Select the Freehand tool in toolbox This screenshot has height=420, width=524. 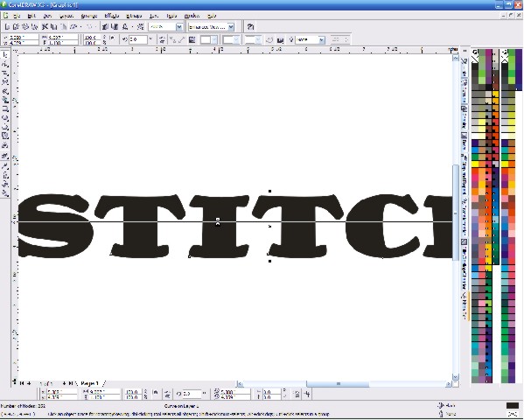point(5,91)
